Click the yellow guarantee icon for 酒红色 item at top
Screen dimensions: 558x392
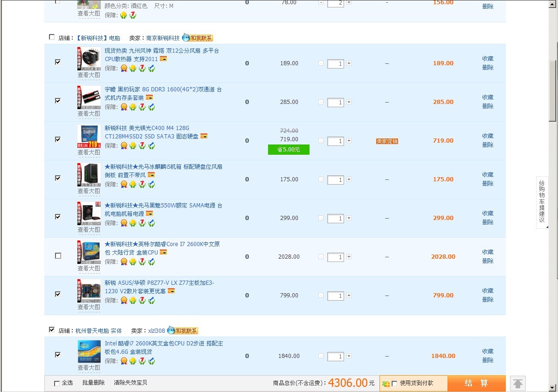[x=124, y=15]
